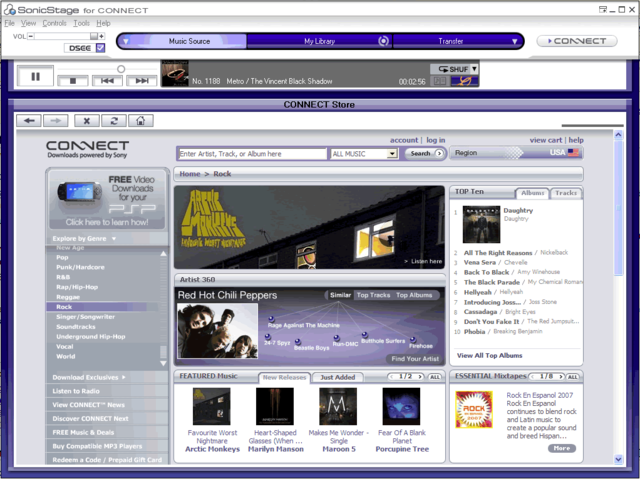Adjust the volume slider handle

click(93, 36)
